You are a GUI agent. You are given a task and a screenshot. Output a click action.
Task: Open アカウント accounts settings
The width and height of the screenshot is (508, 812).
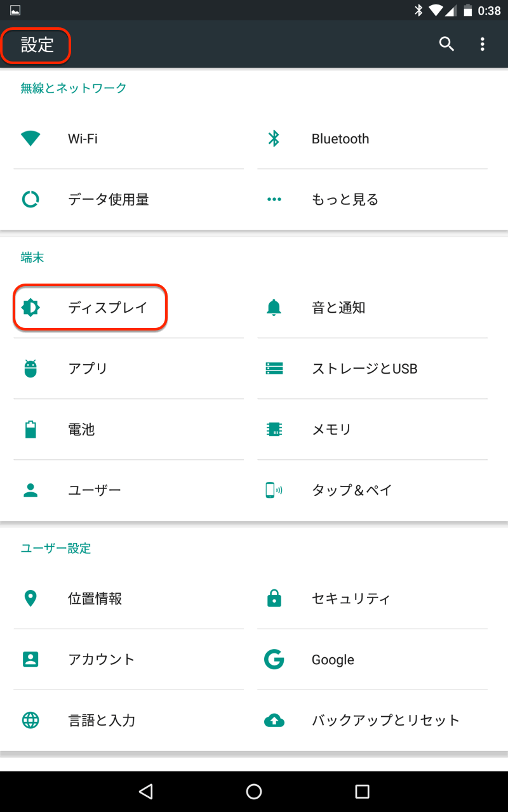(x=102, y=660)
